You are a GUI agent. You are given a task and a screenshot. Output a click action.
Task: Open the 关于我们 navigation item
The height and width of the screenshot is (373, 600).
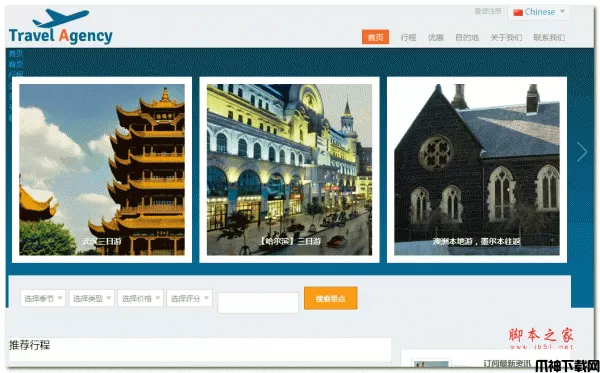tap(506, 37)
